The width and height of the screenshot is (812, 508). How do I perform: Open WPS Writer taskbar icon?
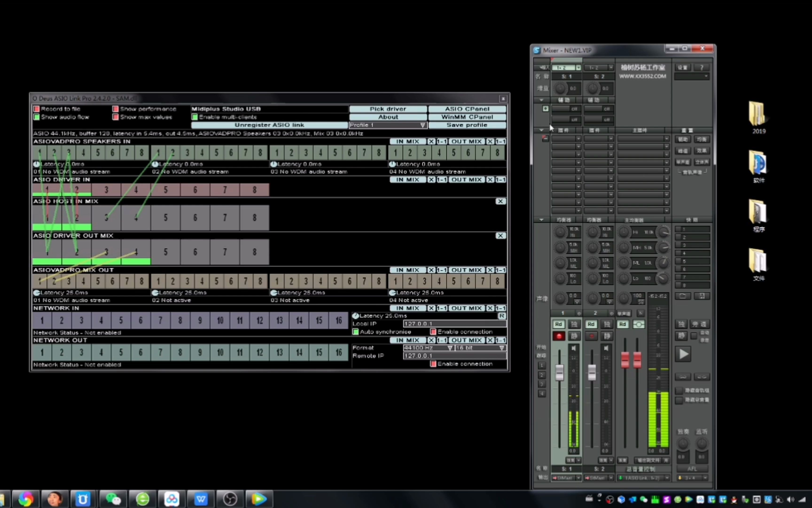(201, 499)
